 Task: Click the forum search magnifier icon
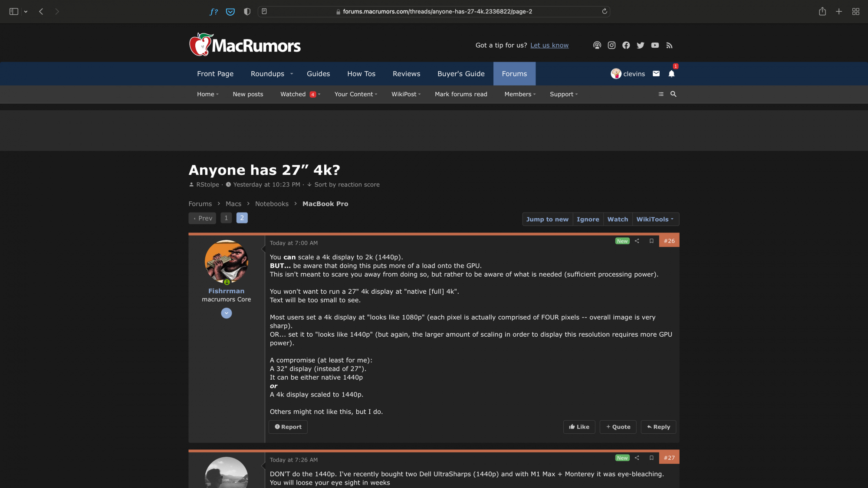tap(673, 94)
